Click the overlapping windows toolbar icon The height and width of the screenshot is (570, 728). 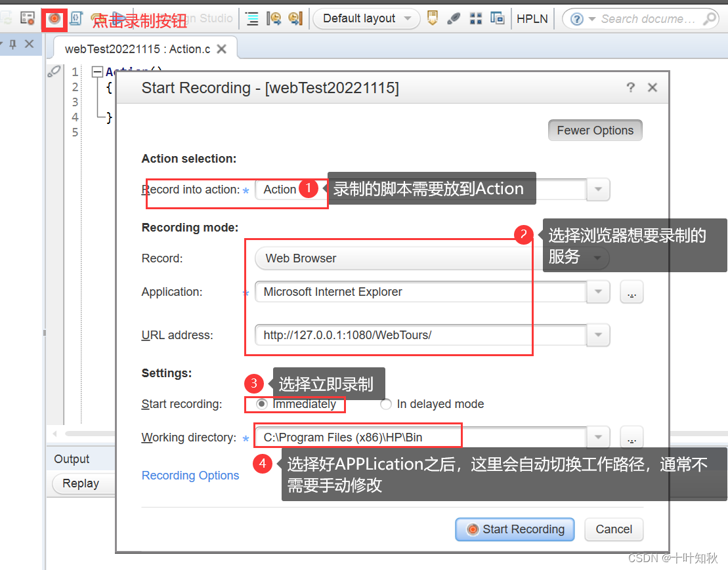pos(497,18)
